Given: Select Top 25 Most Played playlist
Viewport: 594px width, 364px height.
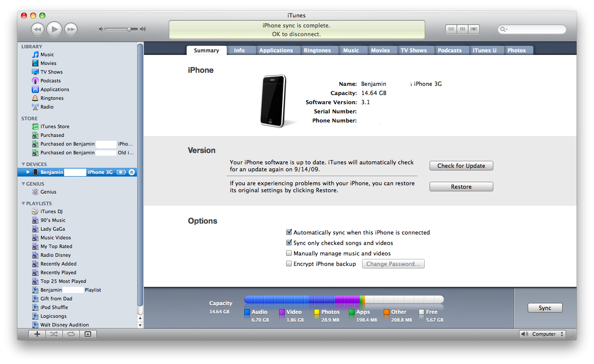Looking at the screenshot, I should [63, 281].
